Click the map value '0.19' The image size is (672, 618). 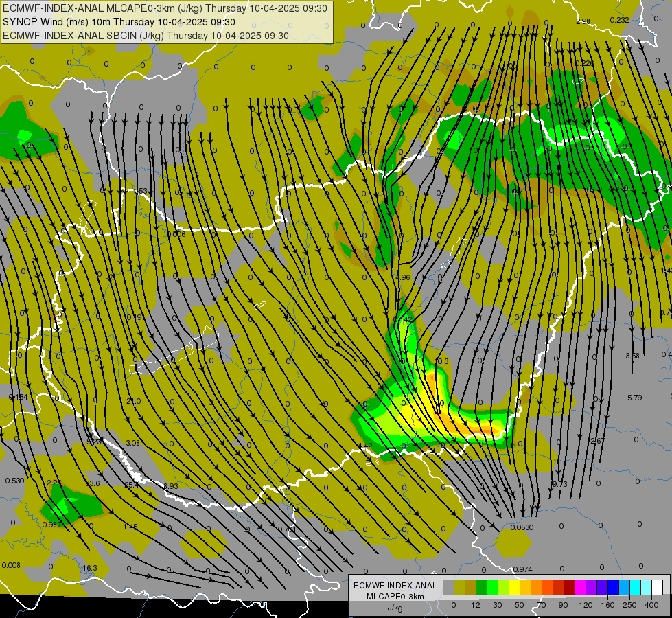[x=134, y=318]
